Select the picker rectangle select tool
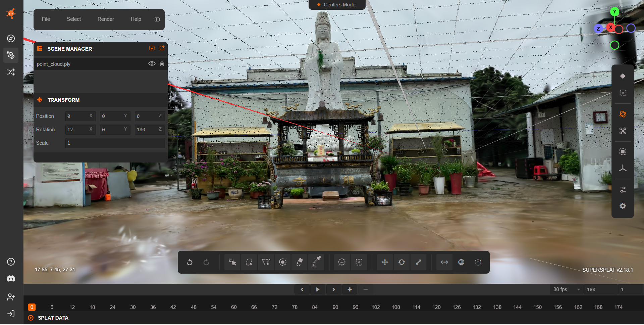 tap(232, 262)
